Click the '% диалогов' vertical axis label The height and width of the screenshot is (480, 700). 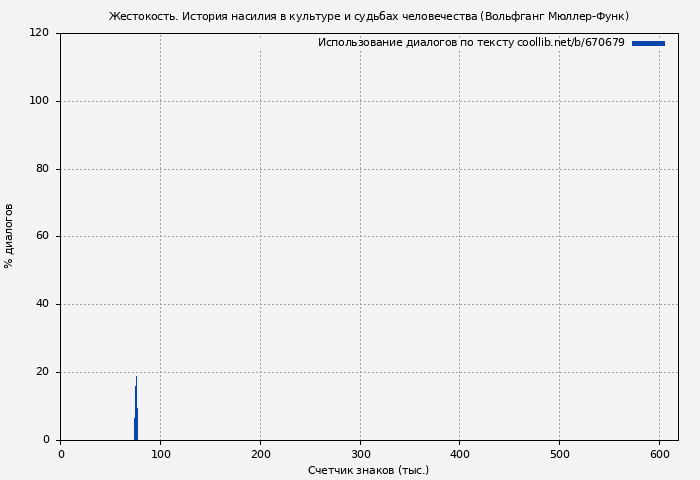[x=9, y=236]
